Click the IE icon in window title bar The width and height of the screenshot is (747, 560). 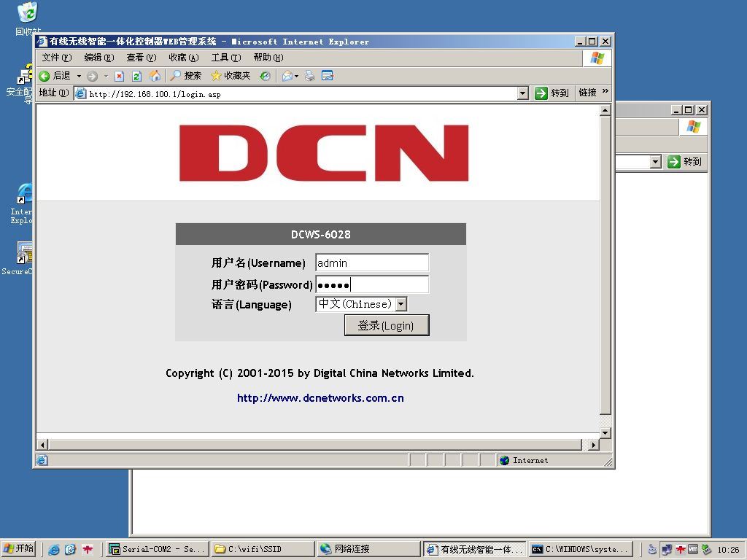coord(42,42)
